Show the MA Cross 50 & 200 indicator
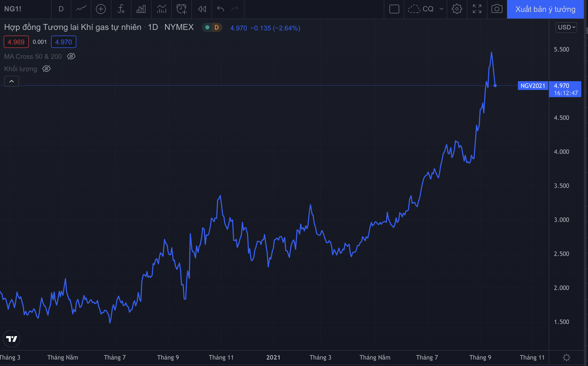 71,56
